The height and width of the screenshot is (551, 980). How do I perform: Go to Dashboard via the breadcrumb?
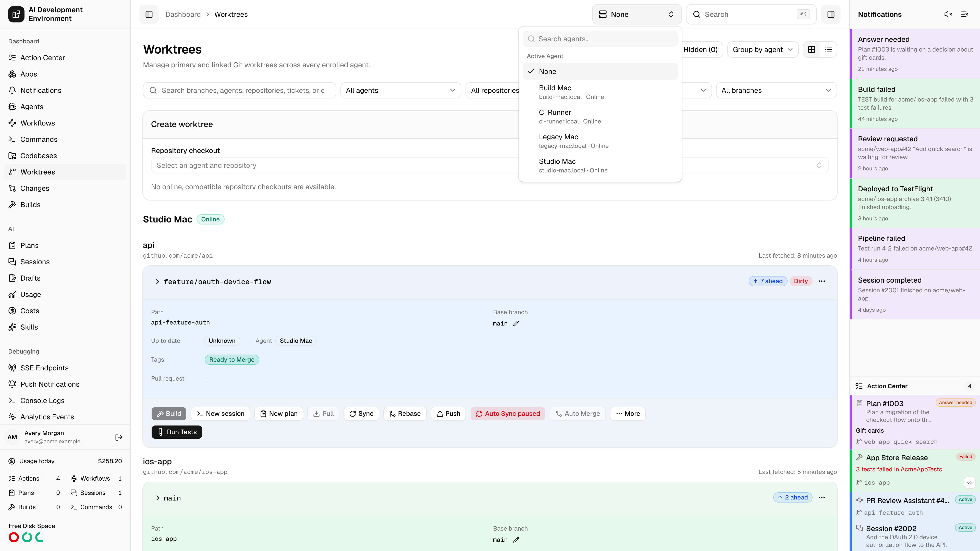tap(183, 15)
